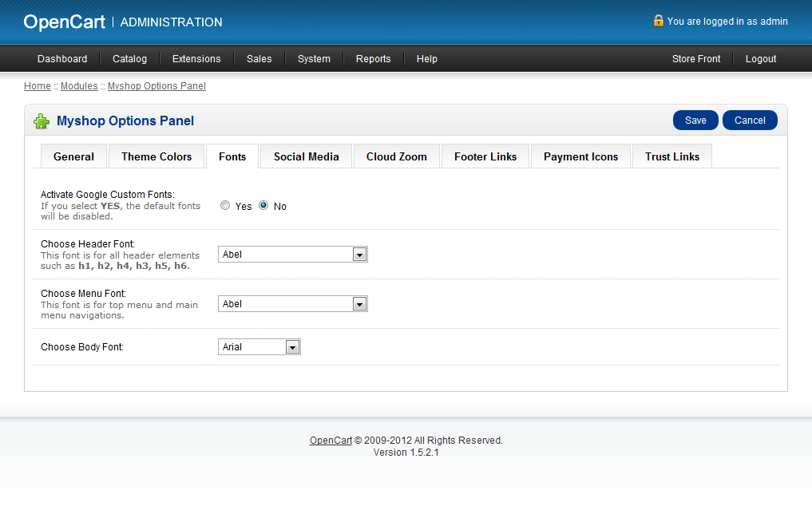
Task: Click the Myshop Options Panel heading
Action: point(125,121)
